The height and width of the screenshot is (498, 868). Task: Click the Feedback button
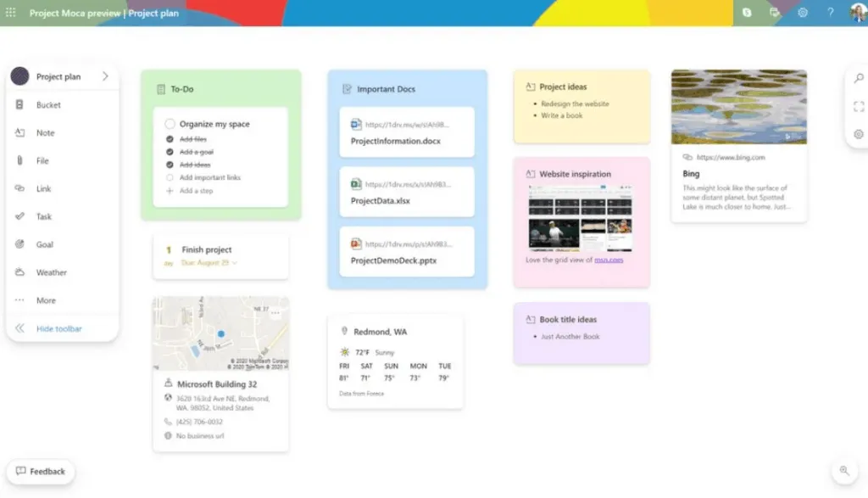[x=40, y=472]
